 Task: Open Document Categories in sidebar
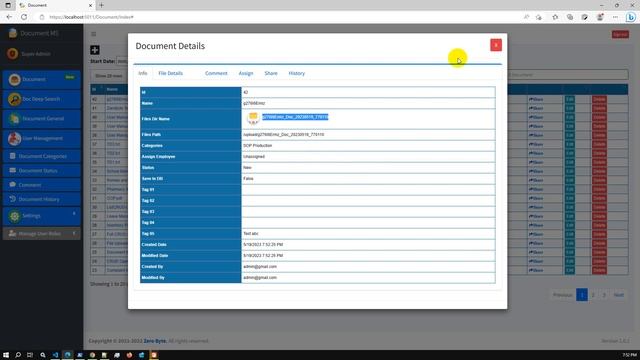[42, 156]
